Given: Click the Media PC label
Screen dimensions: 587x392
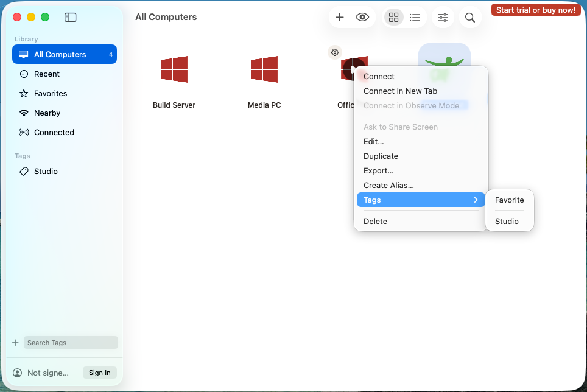Looking at the screenshot, I should [x=264, y=105].
